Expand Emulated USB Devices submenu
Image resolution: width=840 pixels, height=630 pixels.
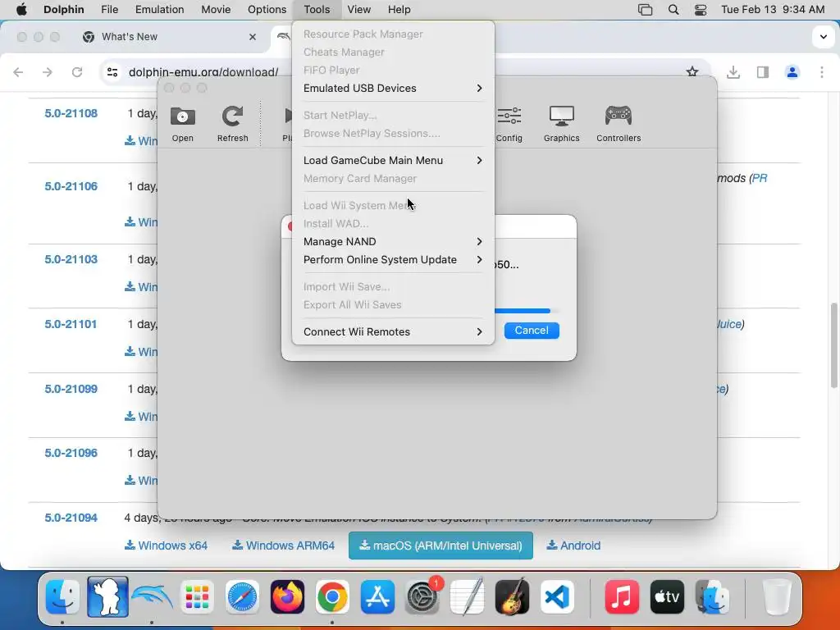click(393, 88)
